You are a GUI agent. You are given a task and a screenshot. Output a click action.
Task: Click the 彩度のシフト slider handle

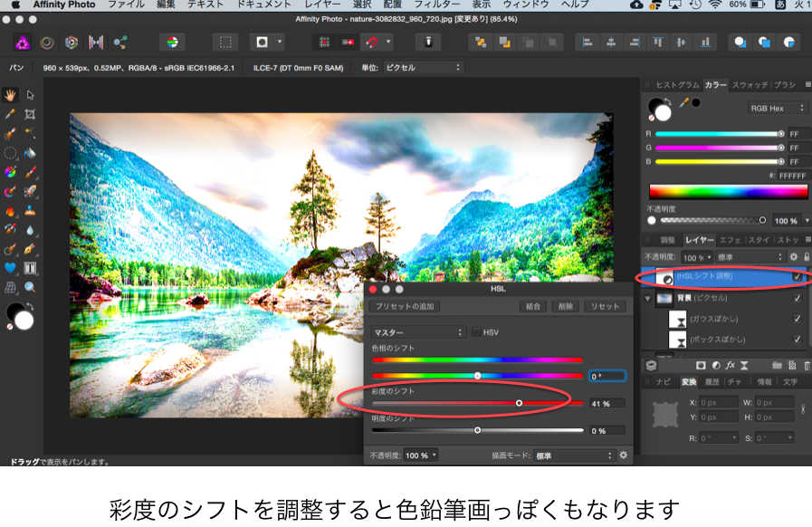pyautogui.click(x=519, y=402)
